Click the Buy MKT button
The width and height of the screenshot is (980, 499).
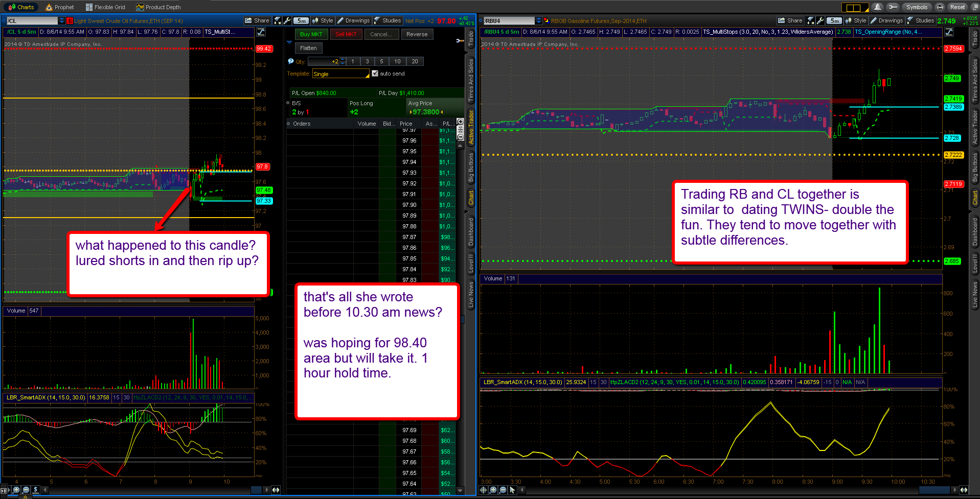point(311,34)
